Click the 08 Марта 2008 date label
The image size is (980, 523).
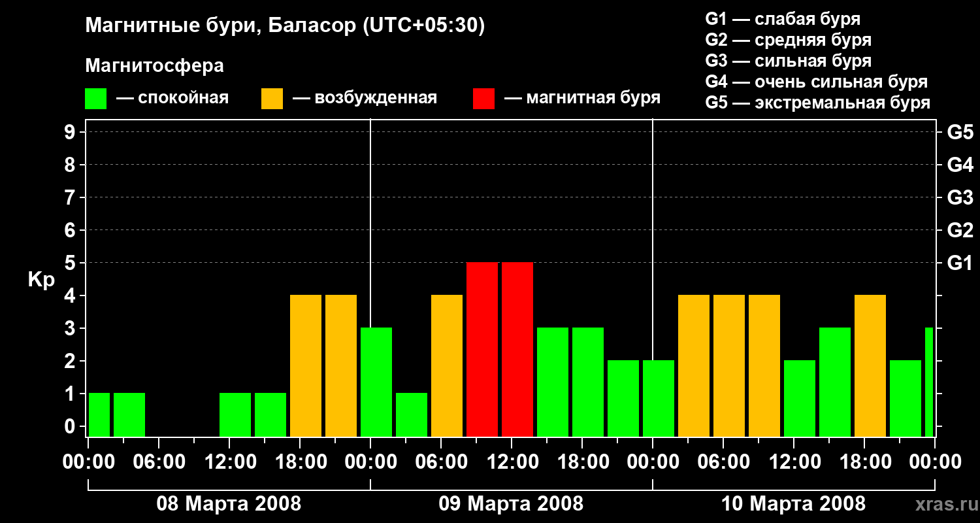coord(229,504)
